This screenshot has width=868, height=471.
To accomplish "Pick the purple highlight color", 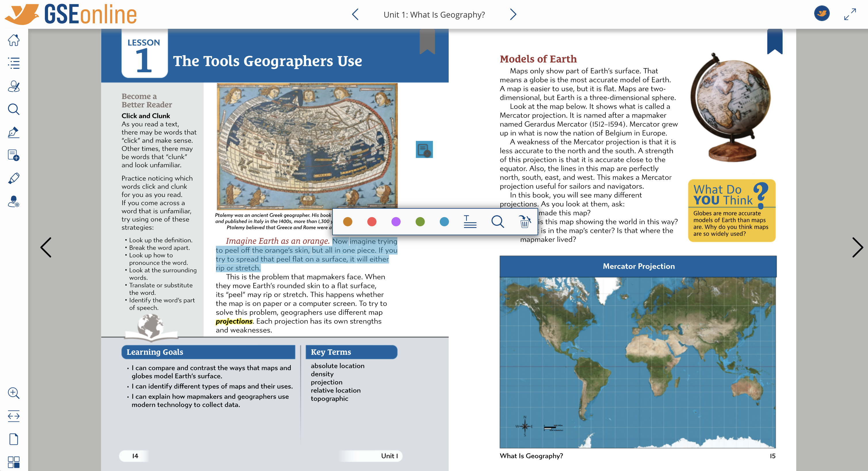I will click(396, 222).
